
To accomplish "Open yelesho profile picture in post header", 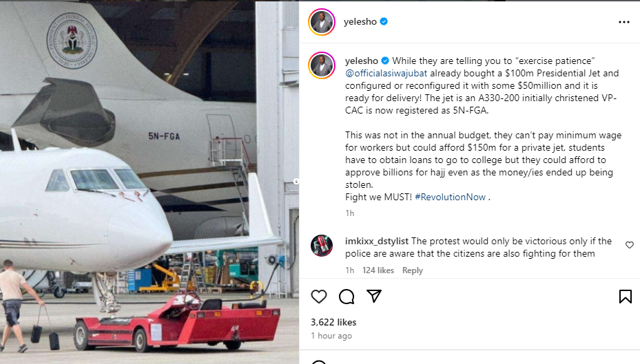I will click(x=322, y=22).
